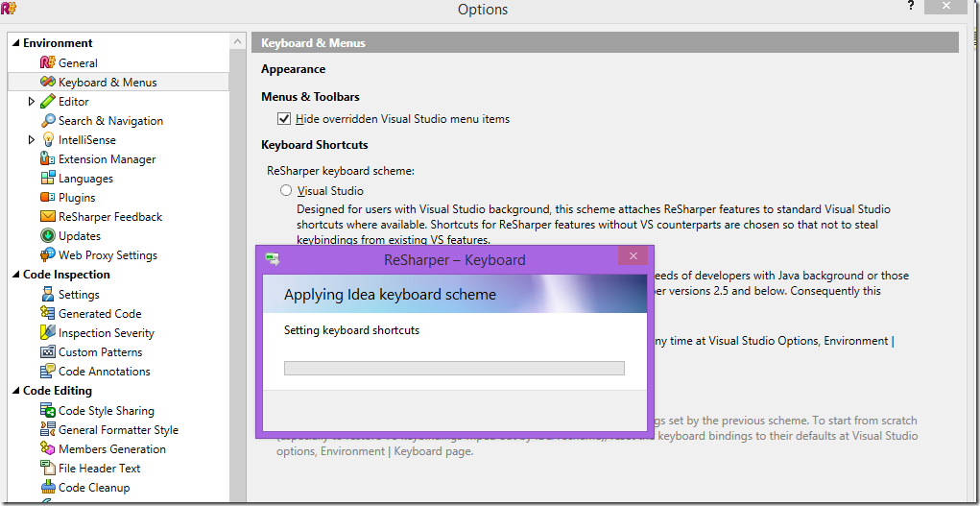Screen dimensions: 980x506
Task: Click the options tree scrollbar up arrow
Action: pos(237,41)
